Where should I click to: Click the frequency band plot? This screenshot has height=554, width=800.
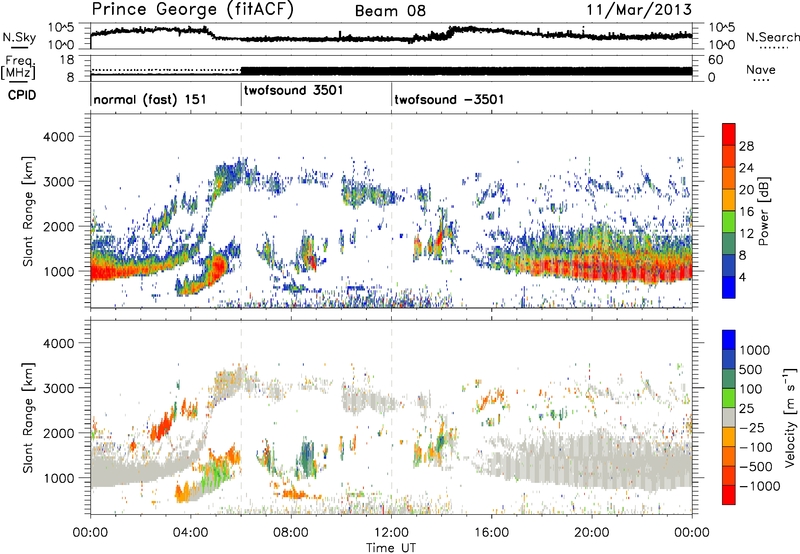click(x=391, y=68)
